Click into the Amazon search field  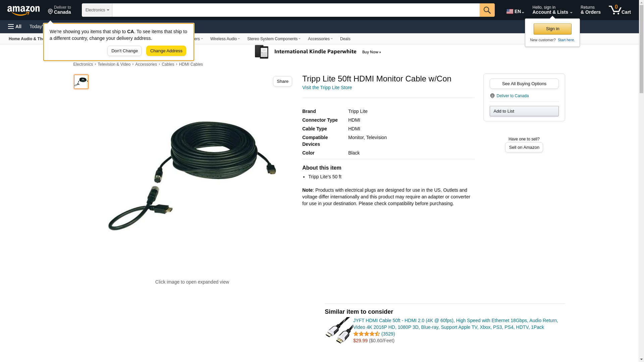click(x=296, y=10)
